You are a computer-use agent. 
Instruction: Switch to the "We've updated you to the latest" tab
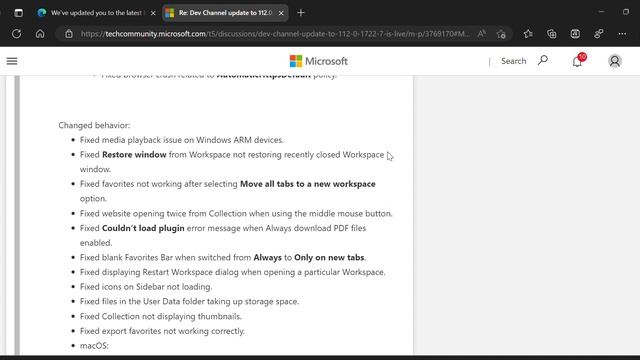tap(96, 13)
